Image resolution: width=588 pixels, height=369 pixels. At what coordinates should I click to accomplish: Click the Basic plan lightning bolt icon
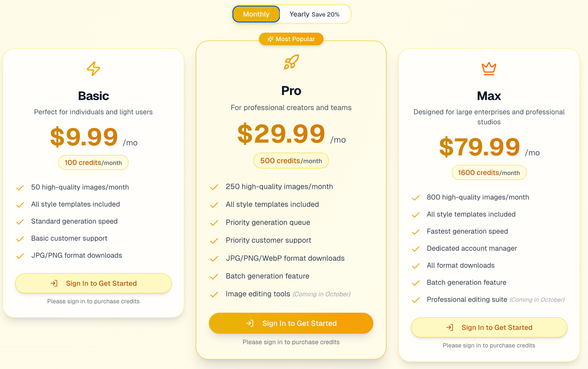pyautogui.click(x=93, y=68)
